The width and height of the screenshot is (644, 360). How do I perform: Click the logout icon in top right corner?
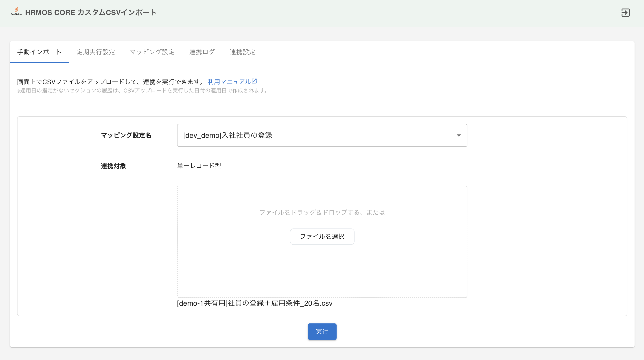coord(626,13)
